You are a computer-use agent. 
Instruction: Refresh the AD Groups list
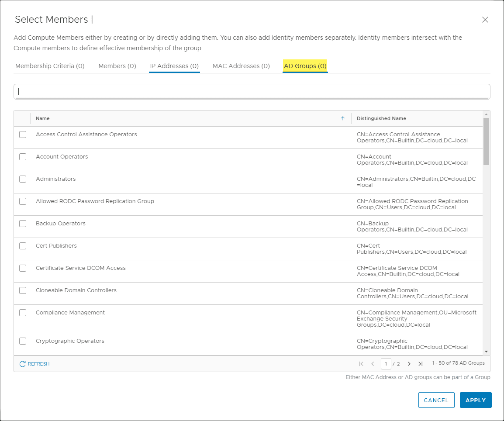click(x=34, y=363)
